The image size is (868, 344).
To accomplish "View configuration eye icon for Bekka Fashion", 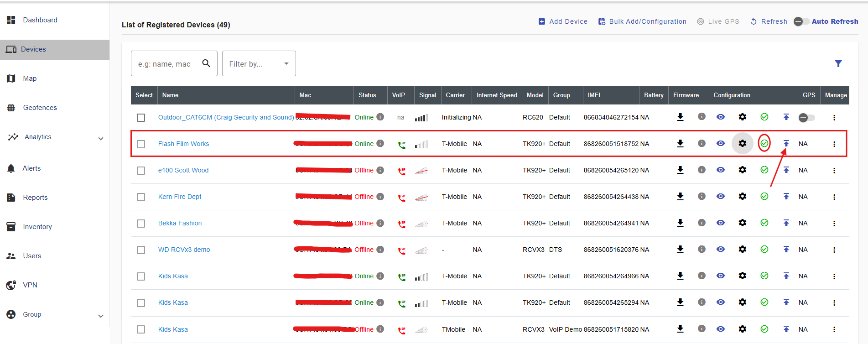I will point(720,223).
